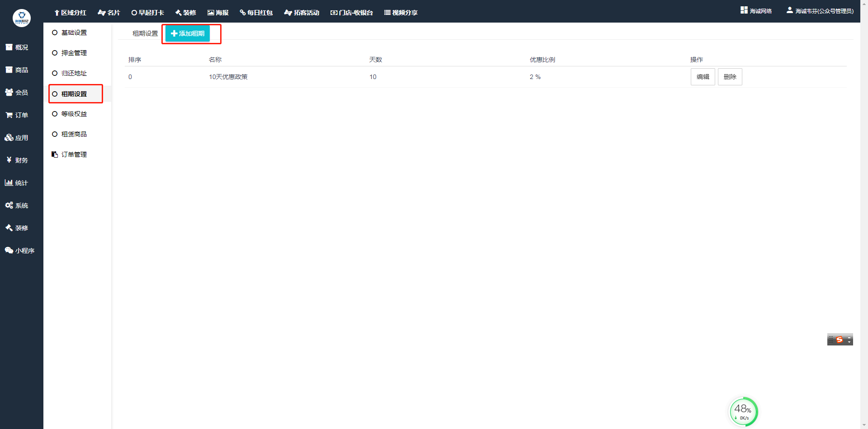Click the 商品 box icon

[x=9, y=70]
